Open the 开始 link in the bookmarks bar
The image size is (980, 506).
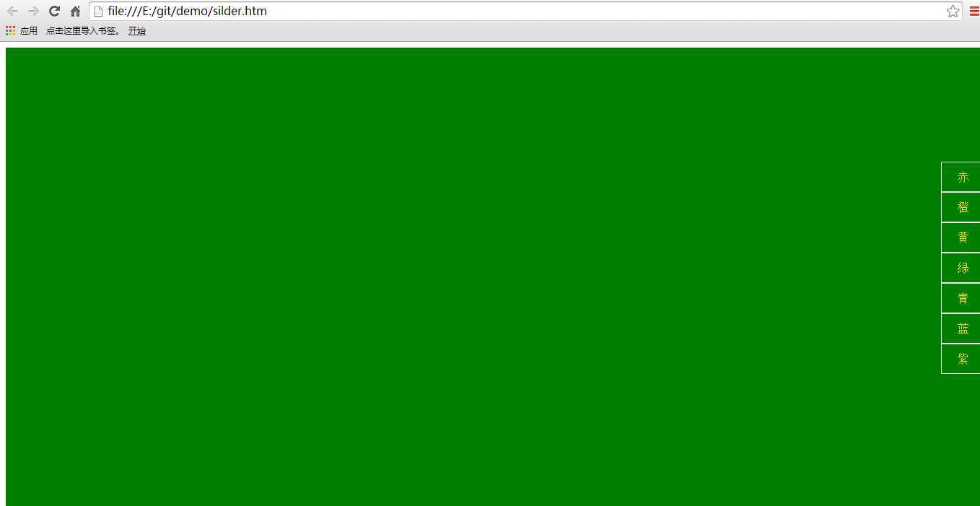tap(137, 31)
